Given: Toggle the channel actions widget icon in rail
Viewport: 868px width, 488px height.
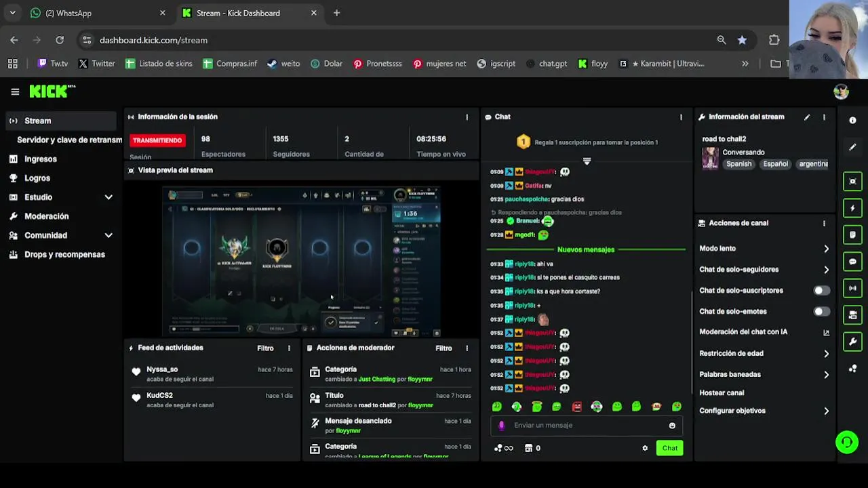Looking at the screenshot, I should click(x=852, y=315).
